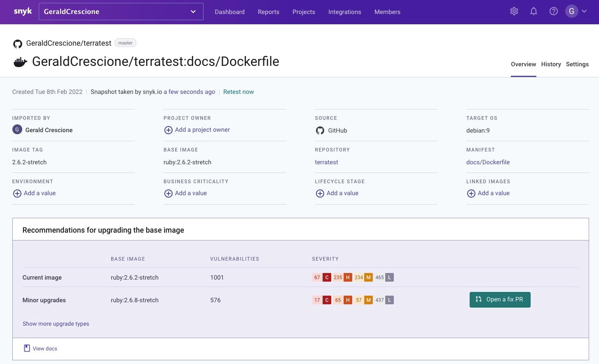Viewport: 599px width, 364px height.
Task: Go to Dashboard
Action: pos(229,12)
